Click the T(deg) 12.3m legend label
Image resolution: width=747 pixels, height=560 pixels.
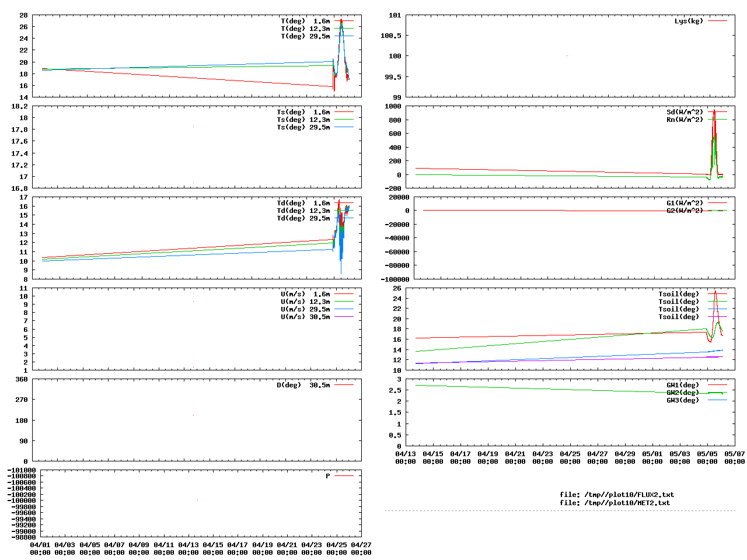305,29
